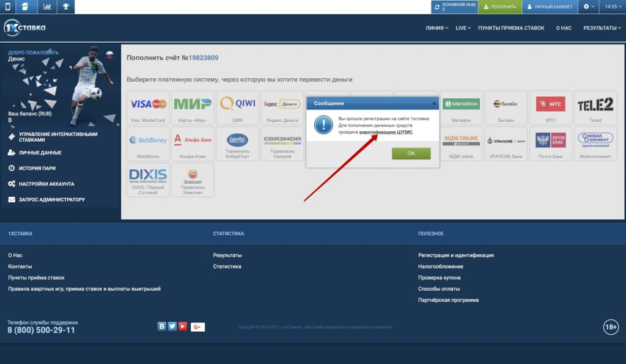Pick WebMoney as payment method
The image size is (626, 364).
(148, 144)
